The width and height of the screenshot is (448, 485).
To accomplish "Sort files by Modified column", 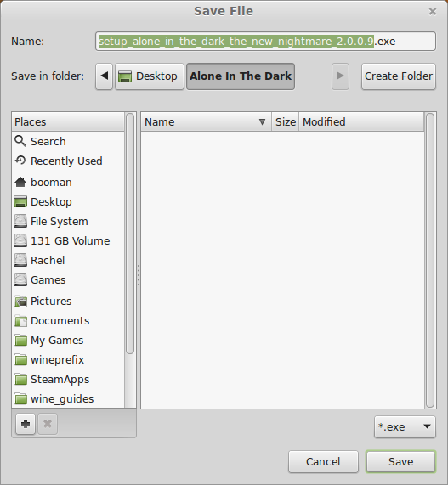I will (x=361, y=121).
